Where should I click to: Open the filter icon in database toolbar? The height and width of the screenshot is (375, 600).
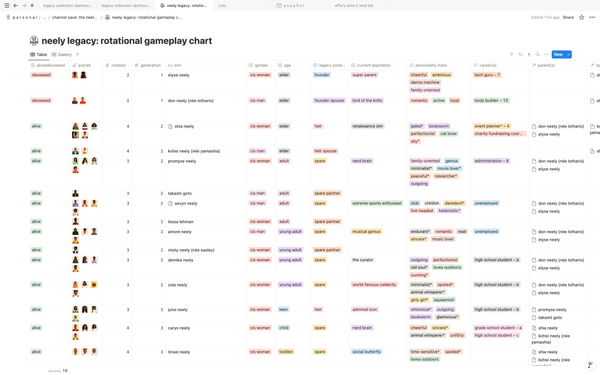tap(511, 54)
